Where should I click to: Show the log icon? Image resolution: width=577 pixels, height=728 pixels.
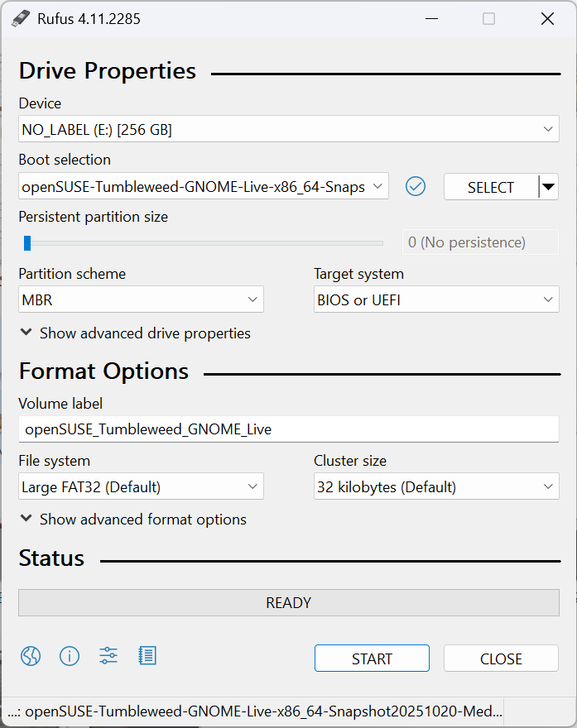pos(147,657)
